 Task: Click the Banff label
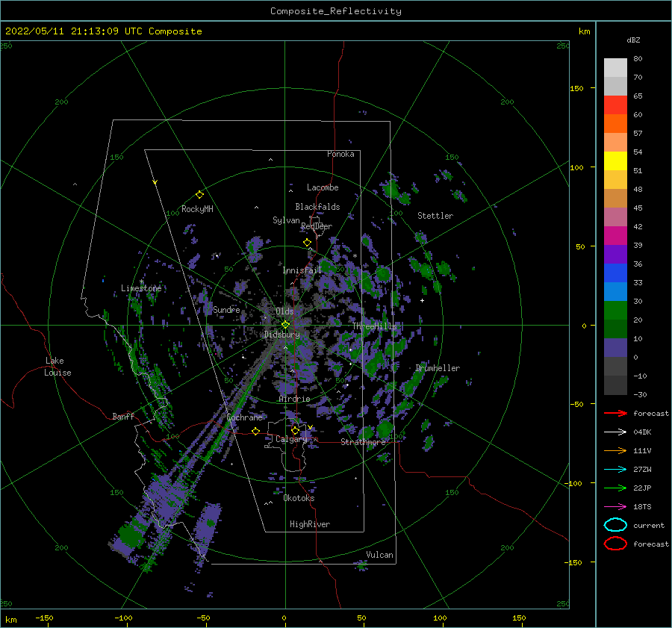(123, 416)
